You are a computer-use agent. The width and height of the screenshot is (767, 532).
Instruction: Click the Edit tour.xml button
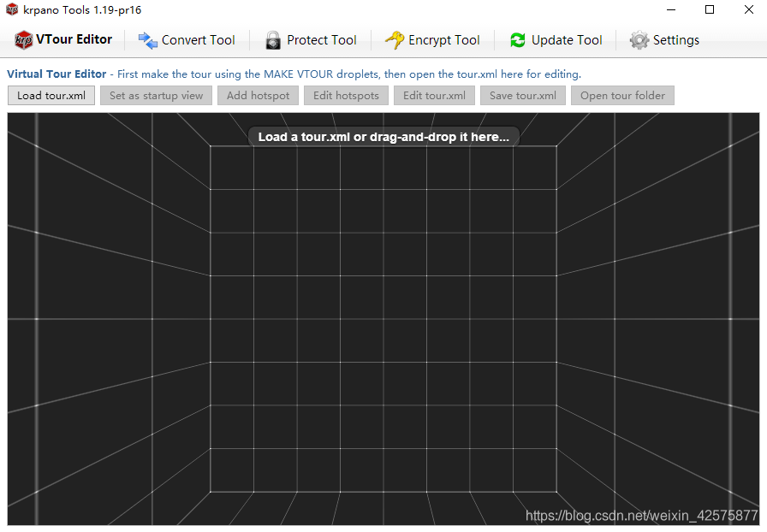click(x=434, y=95)
